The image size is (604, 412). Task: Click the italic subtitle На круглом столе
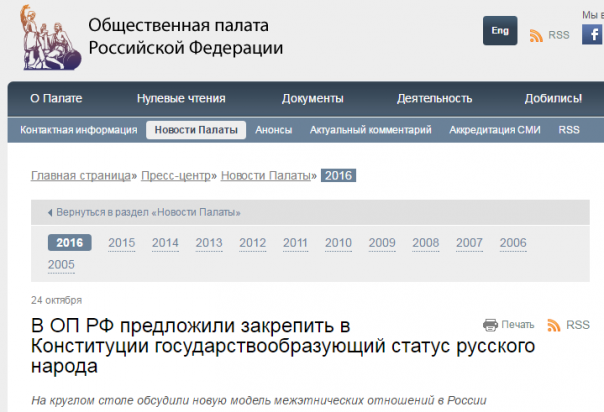click(x=259, y=400)
